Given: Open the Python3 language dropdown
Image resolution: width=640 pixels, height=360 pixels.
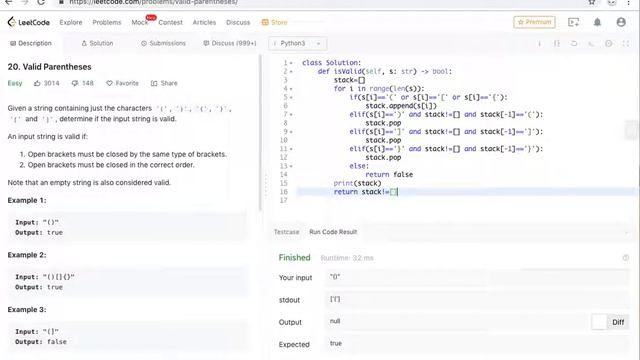Looking at the screenshot, I should coord(298,43).
